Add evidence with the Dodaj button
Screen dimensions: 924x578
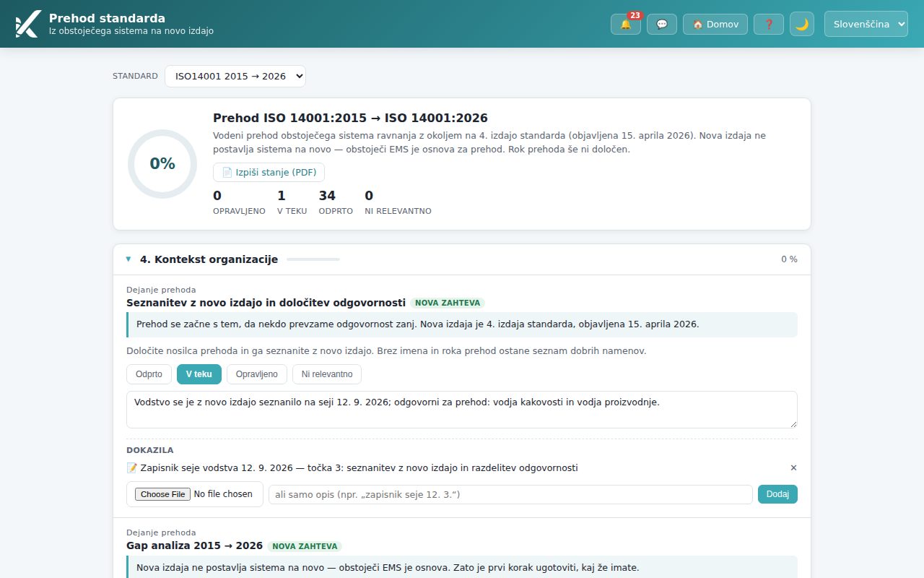coord(777,494)
